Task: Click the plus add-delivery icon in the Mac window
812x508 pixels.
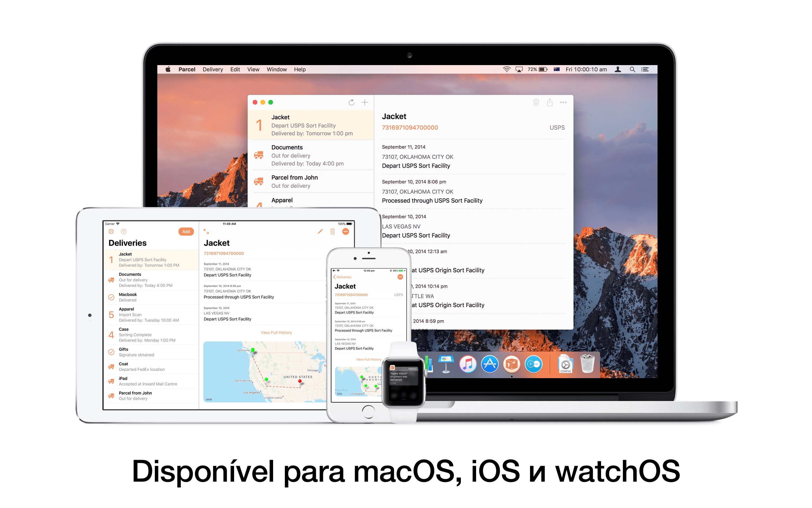Action: point(365,103)
